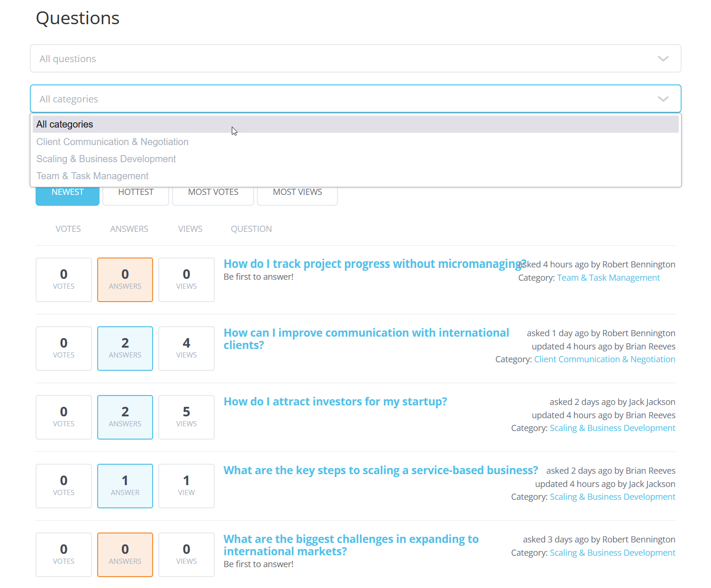This screenshot has height=588, width=711.
Task: Click the VIEWS column header
Action: coord(190,229)
